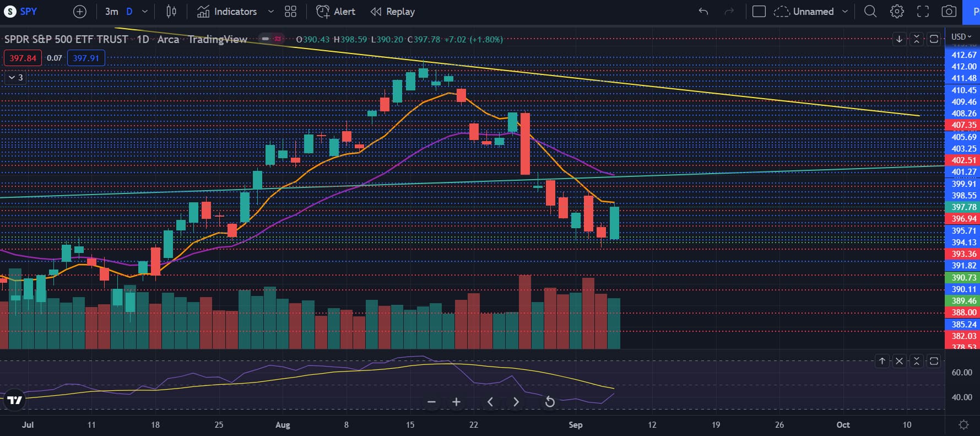Screen dimensions: 980x436
Task: Click the red 397.84 sell price button
Action: pos(23,58)
